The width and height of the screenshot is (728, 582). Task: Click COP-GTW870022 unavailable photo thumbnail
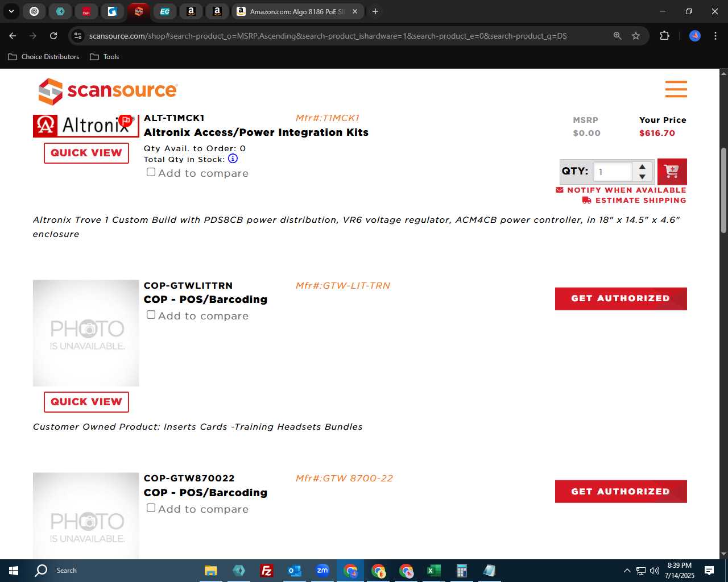[x=86, y=516]
